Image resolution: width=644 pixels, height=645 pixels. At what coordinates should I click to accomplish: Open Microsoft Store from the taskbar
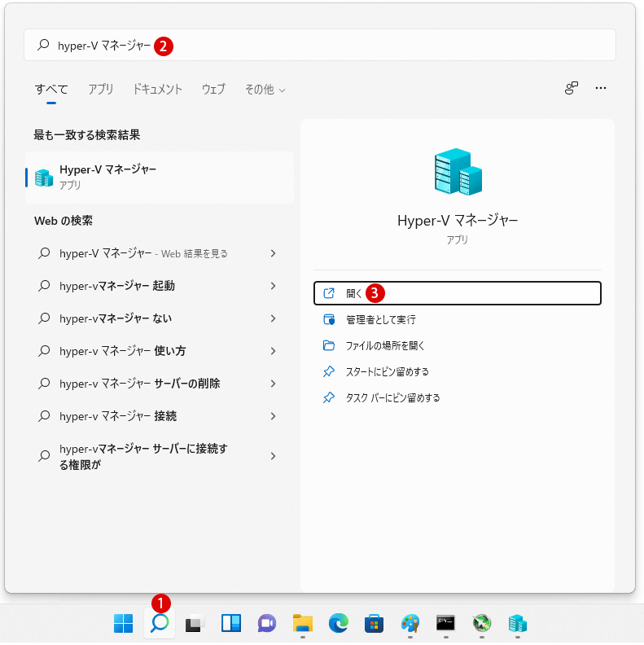pyautogui.click(x=375, y=623)
